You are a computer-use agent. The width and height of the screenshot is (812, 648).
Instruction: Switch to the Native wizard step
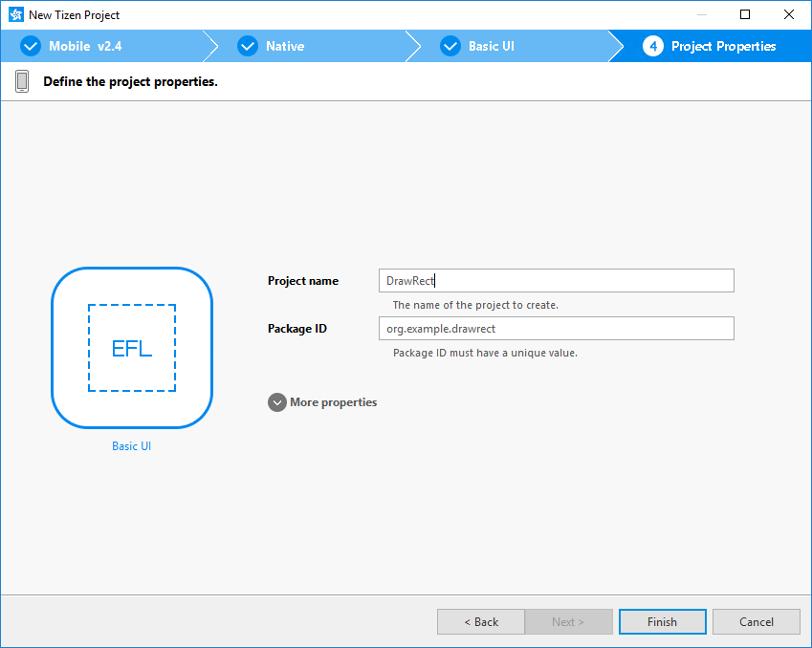[x=285, y=46]
